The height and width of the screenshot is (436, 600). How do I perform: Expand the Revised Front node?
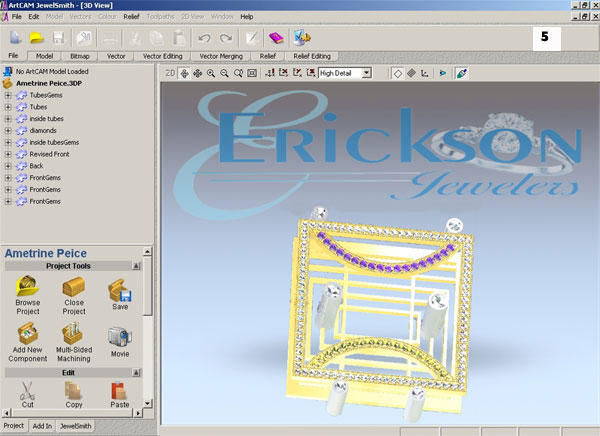point(8,155)
